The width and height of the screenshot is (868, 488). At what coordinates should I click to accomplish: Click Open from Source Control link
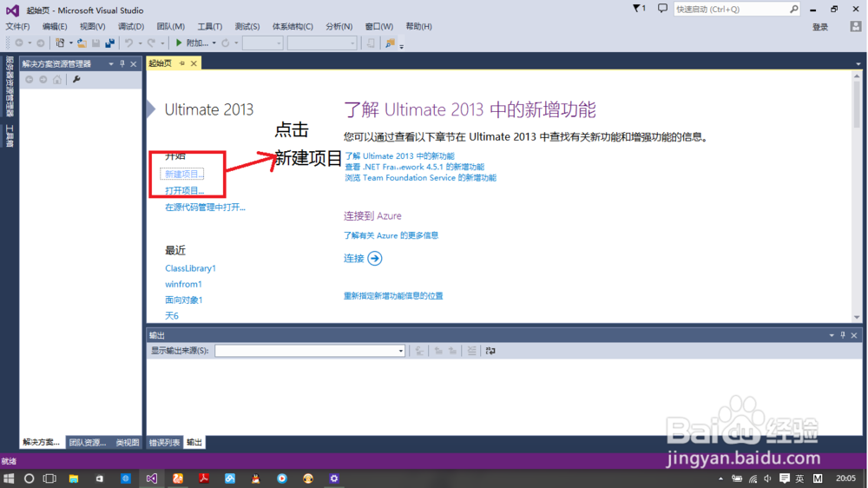tap(205, 208)
